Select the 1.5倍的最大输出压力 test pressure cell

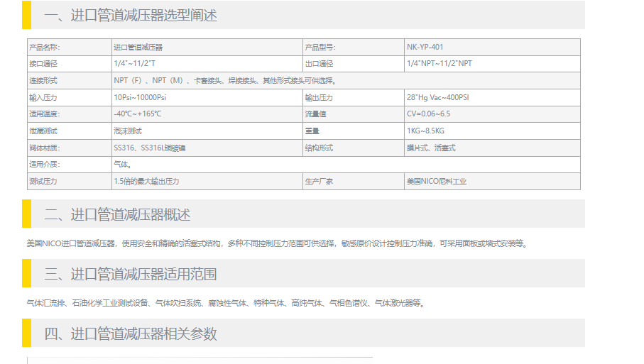[x=146, y=182]
